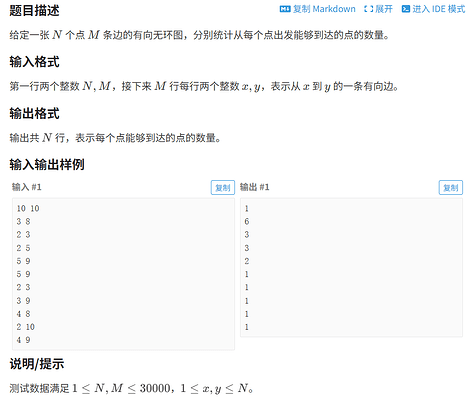Click the data constraints text under 说明/提示
471x400 pixels.
point(131,388)
